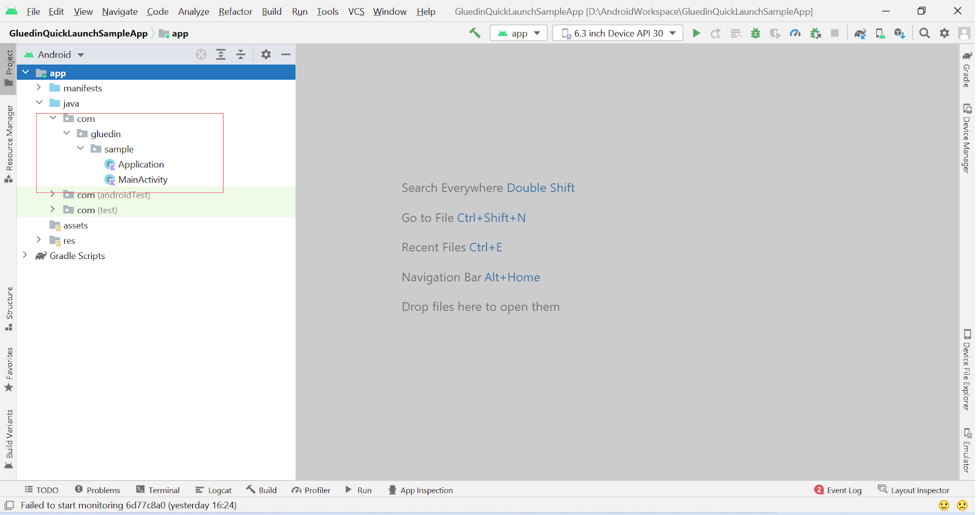
Task: Collapse the java folder arrow
Action: [x=39, y=103]
